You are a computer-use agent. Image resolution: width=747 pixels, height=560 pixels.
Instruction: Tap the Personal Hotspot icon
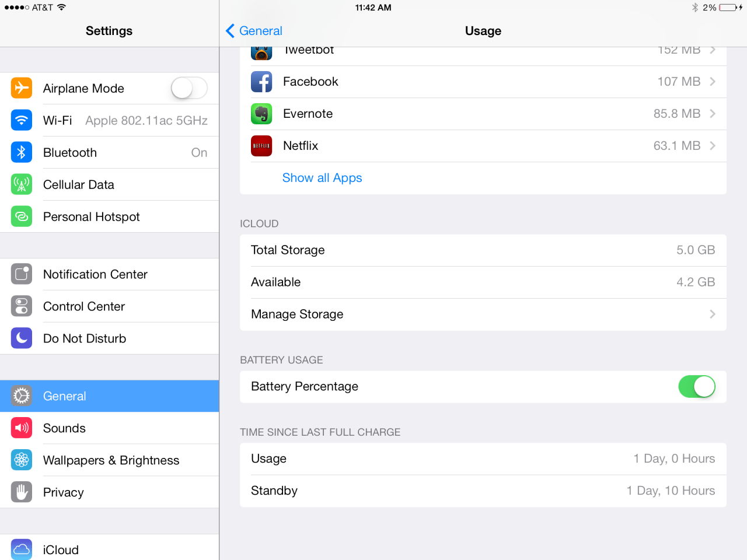click(x=22, y=217)
